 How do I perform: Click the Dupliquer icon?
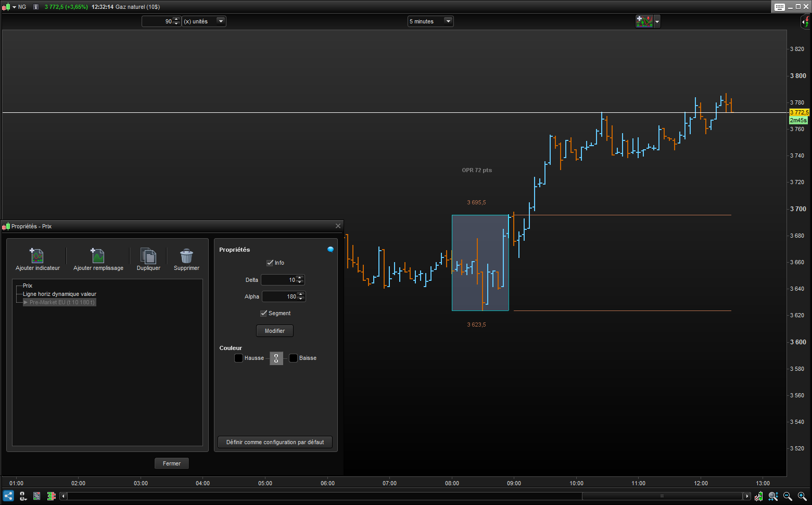click(148, 255)
